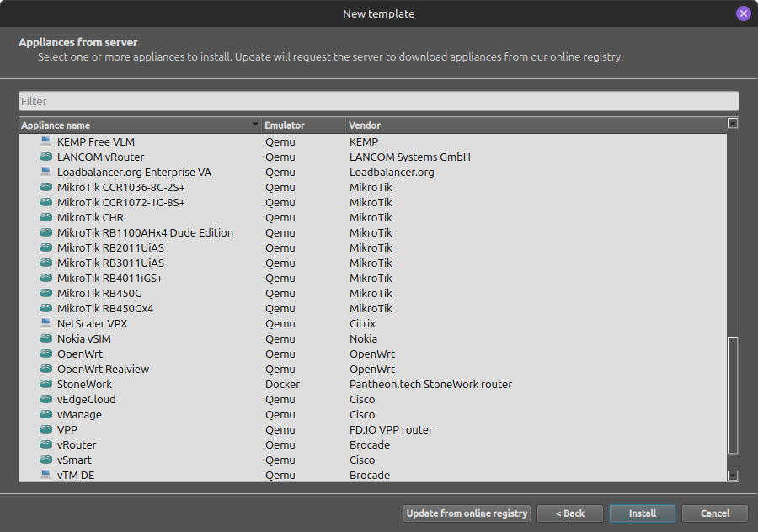Click the LANCOM vRouter router icon
758x532 pixels.
pyautogui.click(x=46, y=157)
